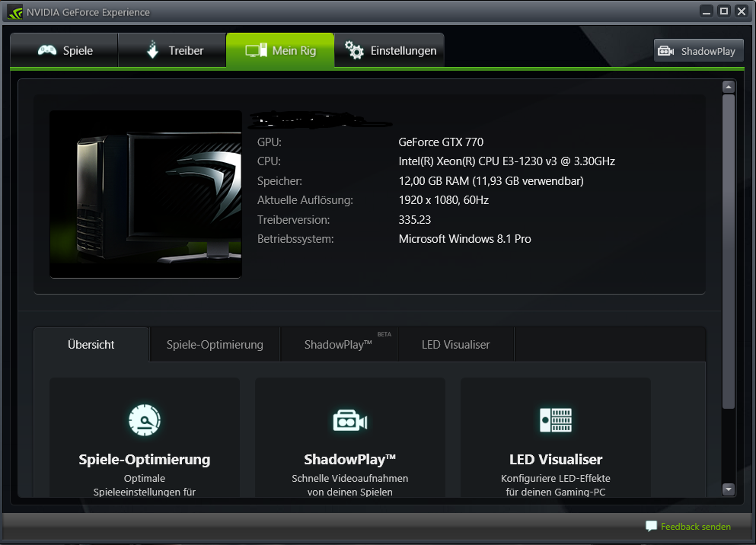Maximize the GeForce Experience window
The image size is (756, 545).
point(724,11)
